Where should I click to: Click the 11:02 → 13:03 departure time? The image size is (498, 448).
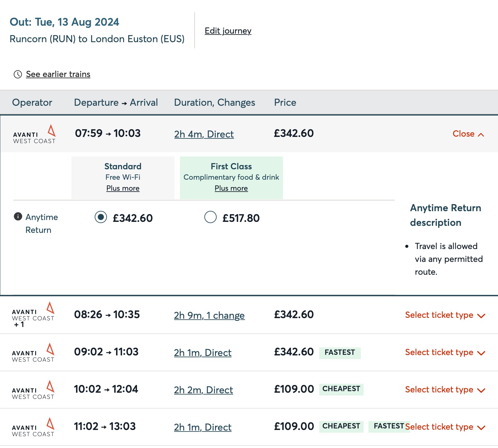coord(105,426)
